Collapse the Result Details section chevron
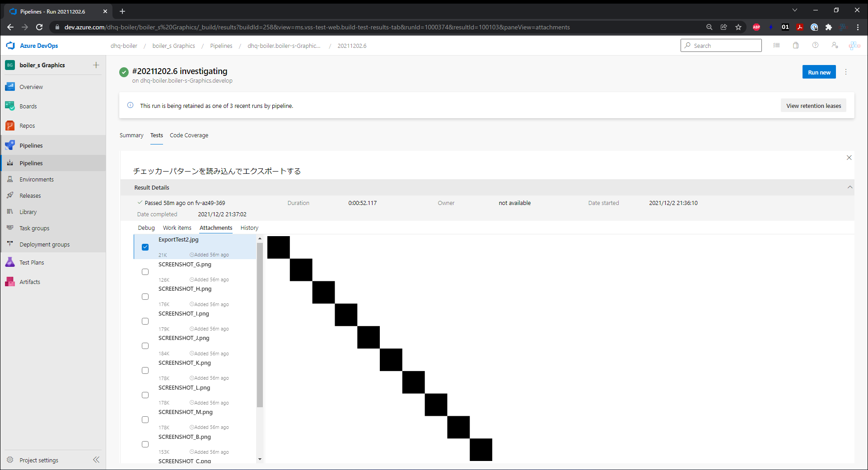868x470 pixels. point(849,187)
